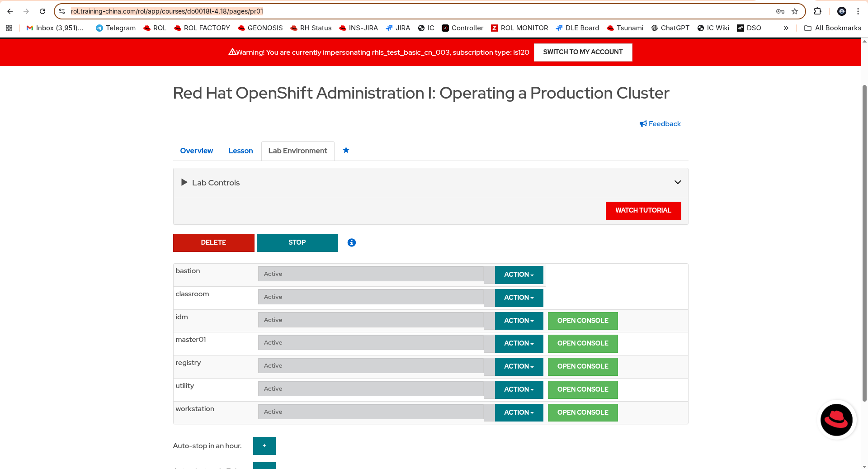Click the Feedback link

coord(660,124)
